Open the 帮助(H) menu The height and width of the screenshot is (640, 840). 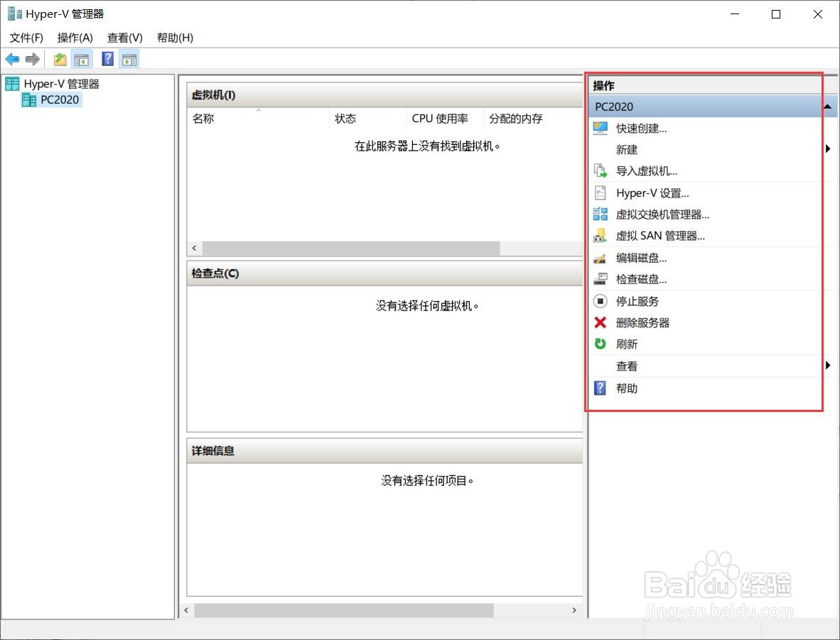click(x=175, y=38)
